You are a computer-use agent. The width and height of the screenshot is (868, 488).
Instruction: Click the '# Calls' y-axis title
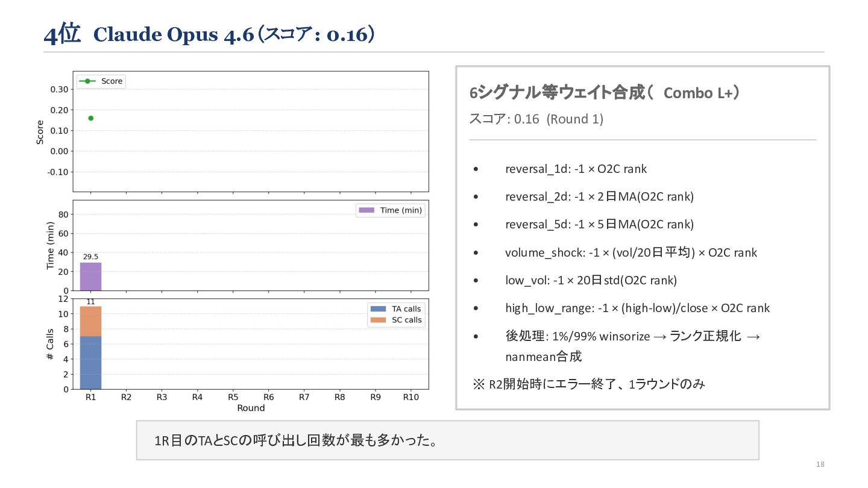click(x=50, y=344)
